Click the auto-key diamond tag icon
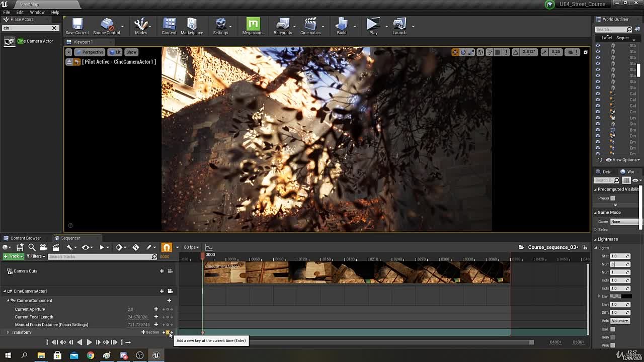 click(136, 247)
